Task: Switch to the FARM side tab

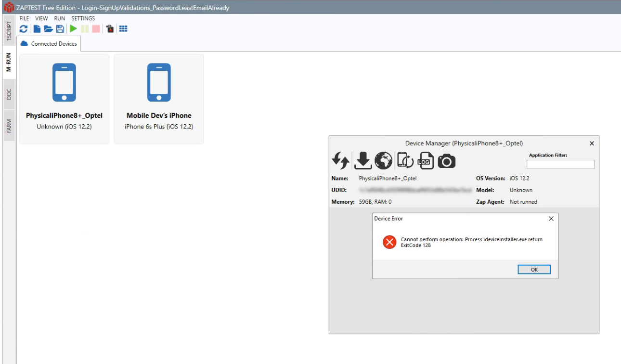Action: pos(9,126)
